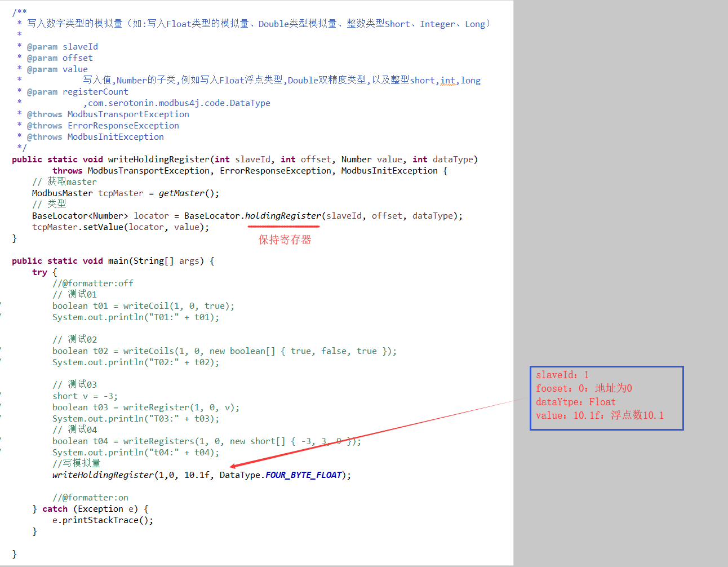Screen dimensions: 728x567
Task: Select the FOUR_BYTE_FLOAT constant in writeHoldingRegister call
Action: (x=303, y=475)
